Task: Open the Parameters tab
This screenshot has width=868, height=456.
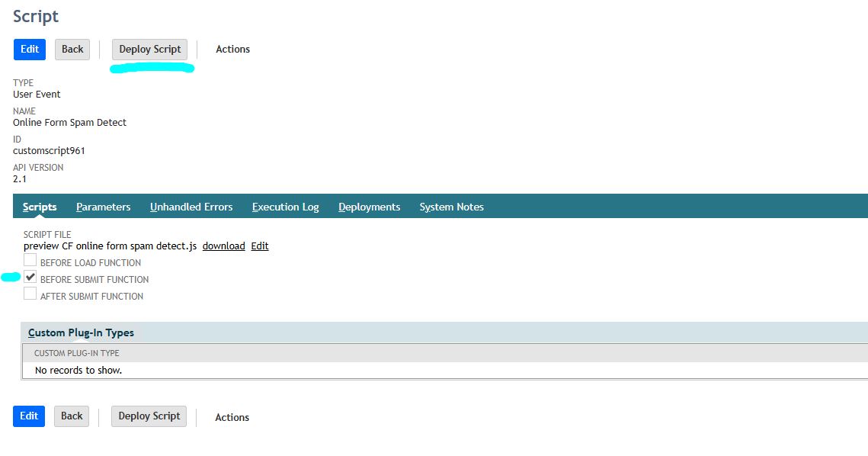Action: point(103,207)
